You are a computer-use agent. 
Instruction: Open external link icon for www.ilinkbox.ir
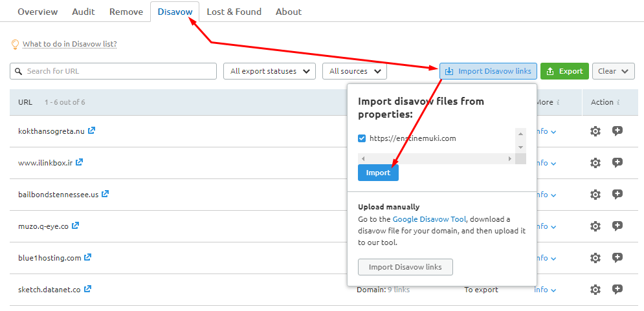80,162
